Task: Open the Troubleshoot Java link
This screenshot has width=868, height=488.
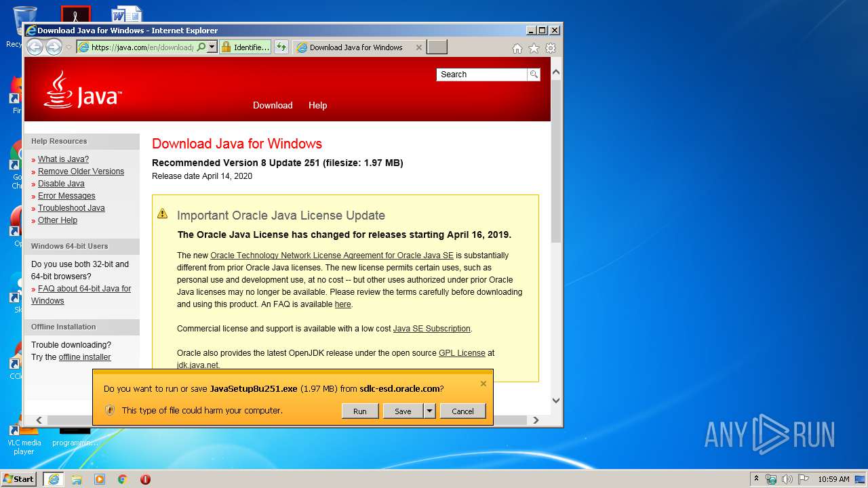Action: pos(71,208)
